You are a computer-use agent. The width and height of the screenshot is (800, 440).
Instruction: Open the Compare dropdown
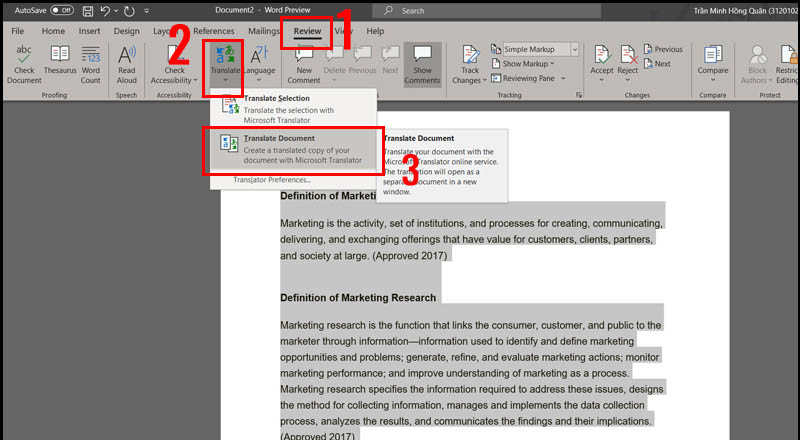(713, 64)
